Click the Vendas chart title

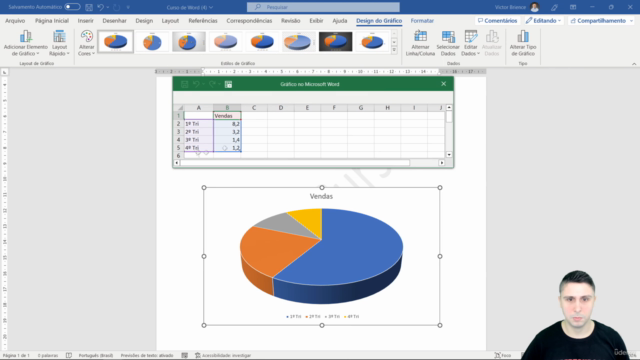click(x=321, y=196)
